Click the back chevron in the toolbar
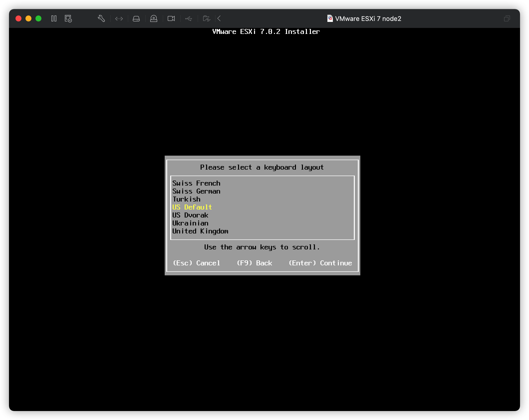529x420 pixels. [x=219, y=18]
